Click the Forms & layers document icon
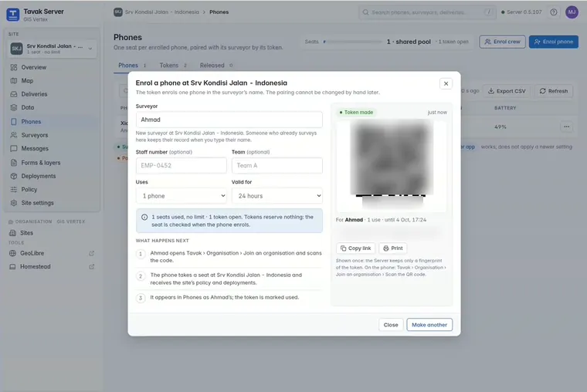Screen dimensions: 587x392 click(x=14, y=163)
